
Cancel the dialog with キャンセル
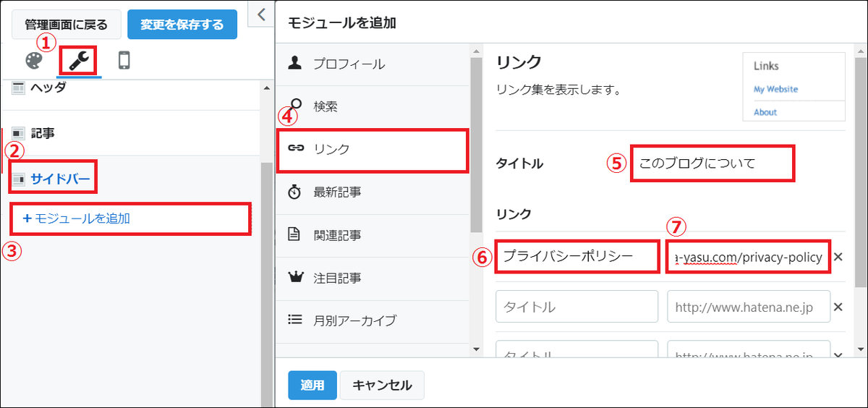382,385
